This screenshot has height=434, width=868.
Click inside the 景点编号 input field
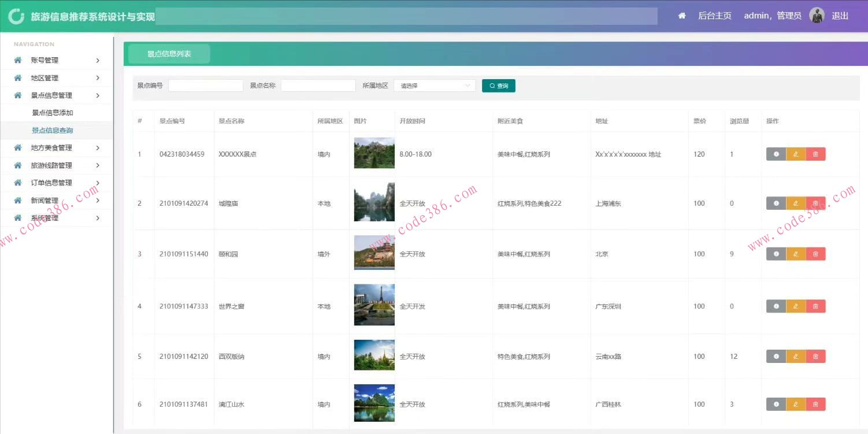pos(205,85)
